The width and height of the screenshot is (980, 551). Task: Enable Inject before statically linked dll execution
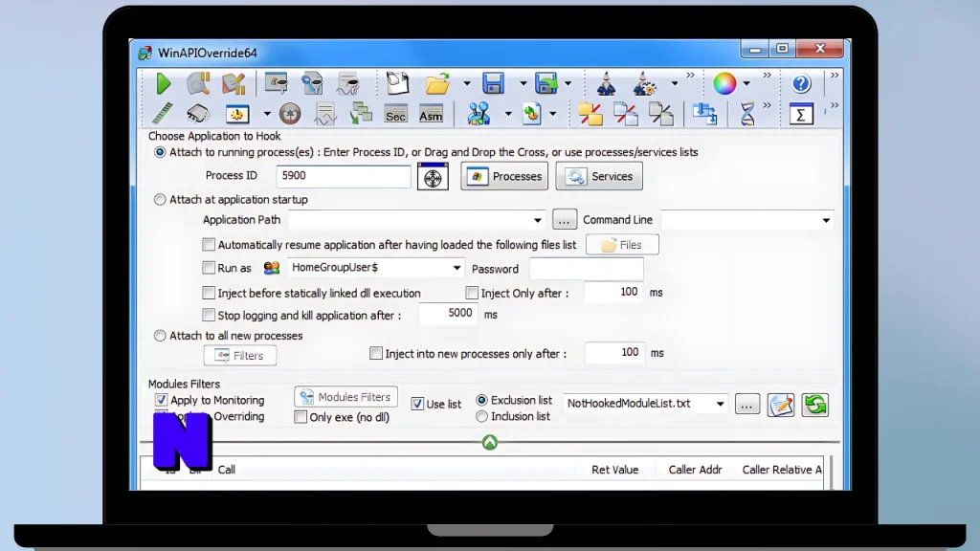click(x=209, y=293)
